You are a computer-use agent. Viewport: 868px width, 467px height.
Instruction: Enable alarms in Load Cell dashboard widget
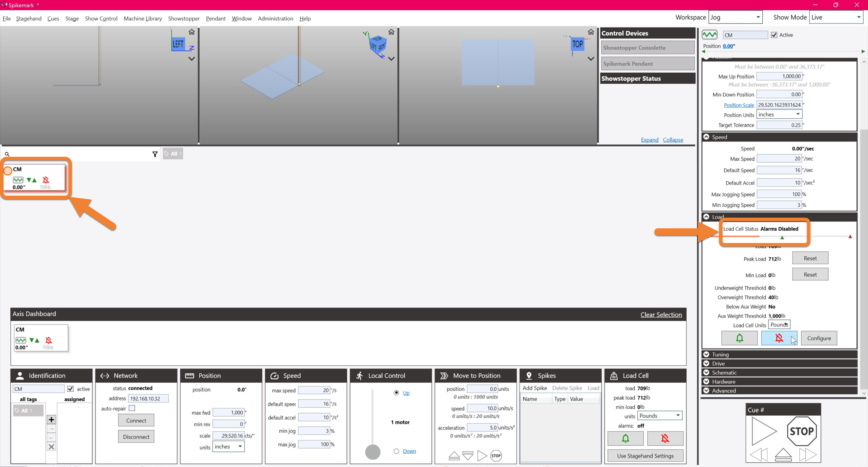click(625, 438)
